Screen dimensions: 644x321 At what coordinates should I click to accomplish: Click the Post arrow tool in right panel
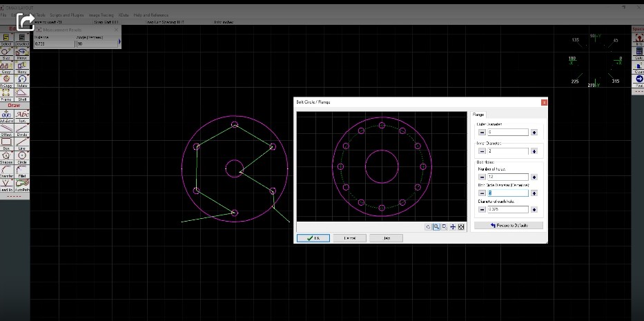pos(638,81)
